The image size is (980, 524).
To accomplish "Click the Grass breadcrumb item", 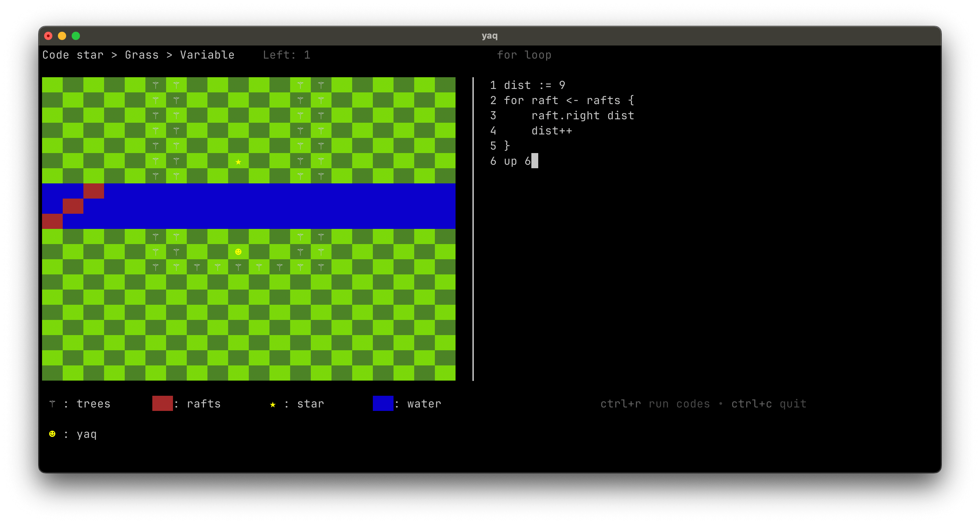I will coord(142,55).
